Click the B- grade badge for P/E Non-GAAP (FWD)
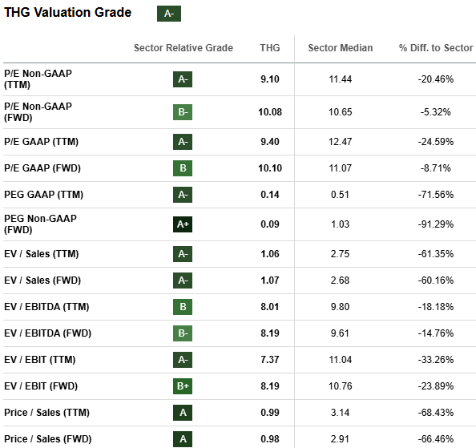Screen dimensions: 476x448 click(183, 112)
